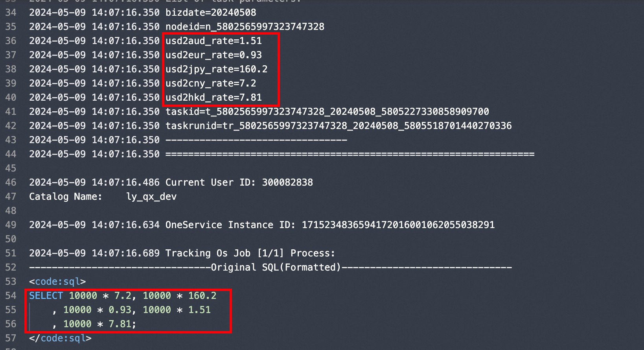Click the usd2jpy_rate=160.2 parameter line
This screenshot has height=350, width=644.
(216, 69)
